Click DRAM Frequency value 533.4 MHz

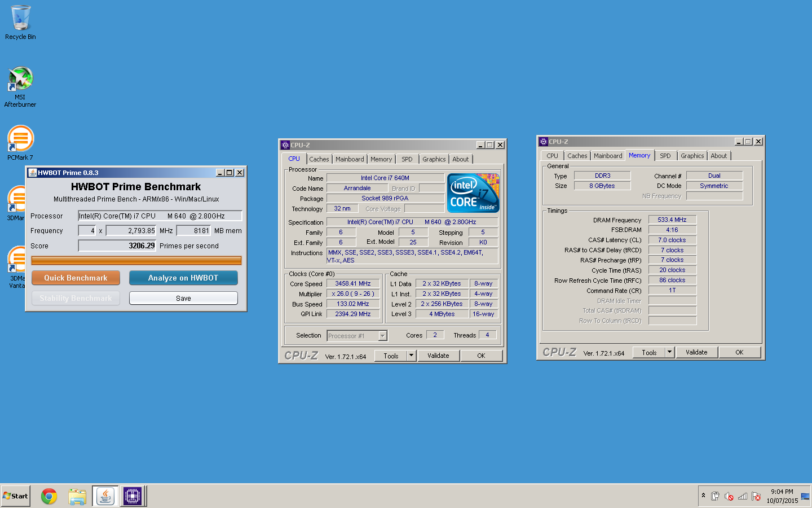(672, 220)
